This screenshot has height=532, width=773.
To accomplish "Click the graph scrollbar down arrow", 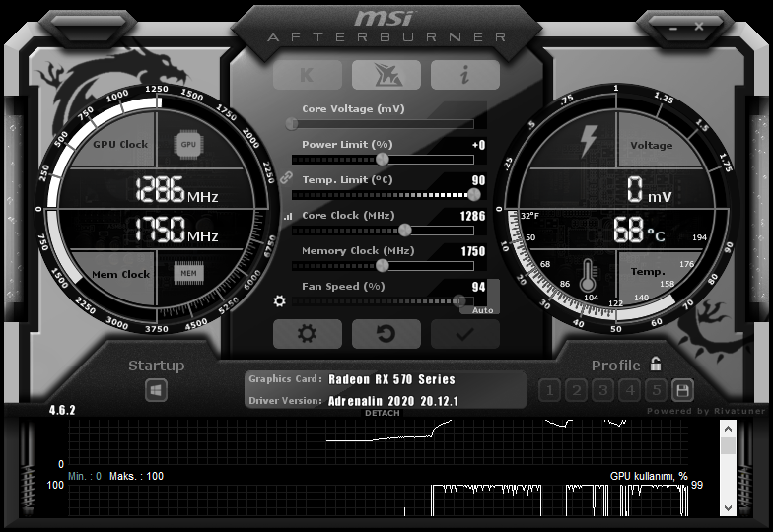I will 728,507.
